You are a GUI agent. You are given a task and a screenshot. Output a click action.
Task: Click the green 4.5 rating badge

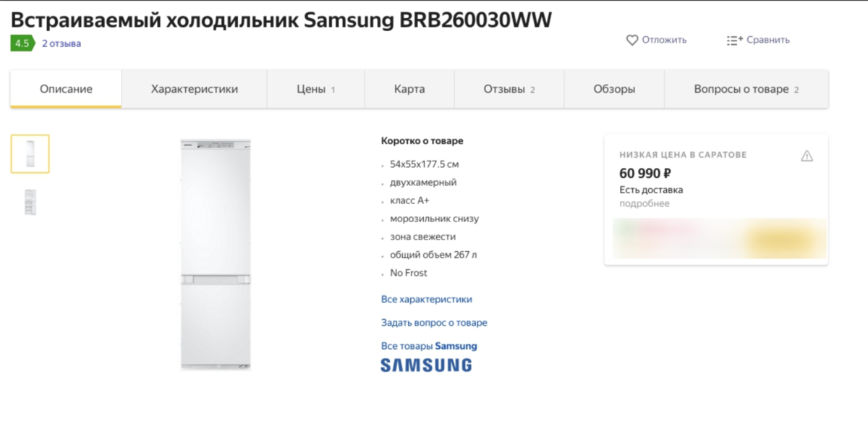(x=22, y=43)
